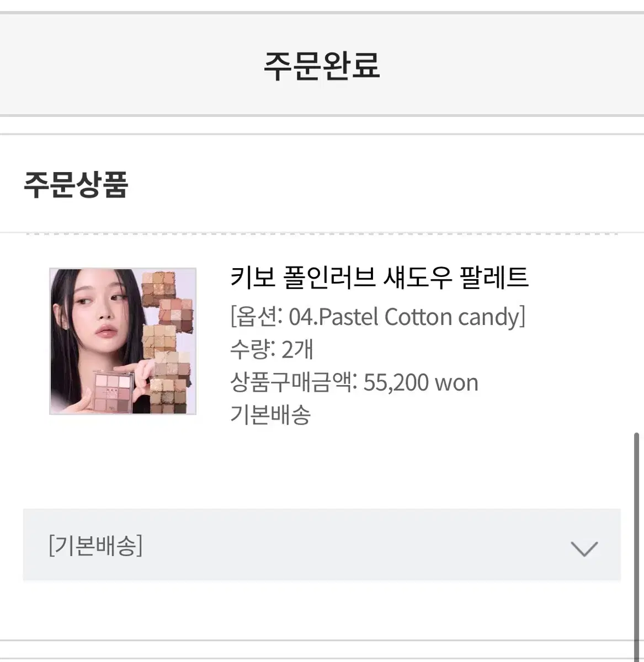This screenshot has height=662, width=644.
Task: Expand the 기본배송 section chevron arrow
Action: [584, 548]
